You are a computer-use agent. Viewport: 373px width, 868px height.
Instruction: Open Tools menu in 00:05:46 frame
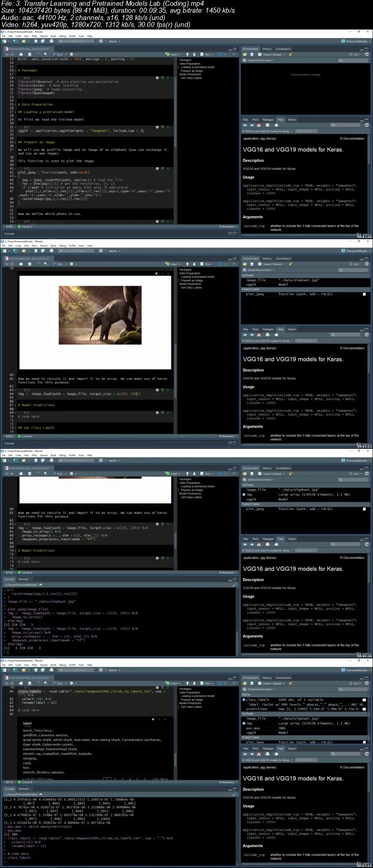pos(81,455)
